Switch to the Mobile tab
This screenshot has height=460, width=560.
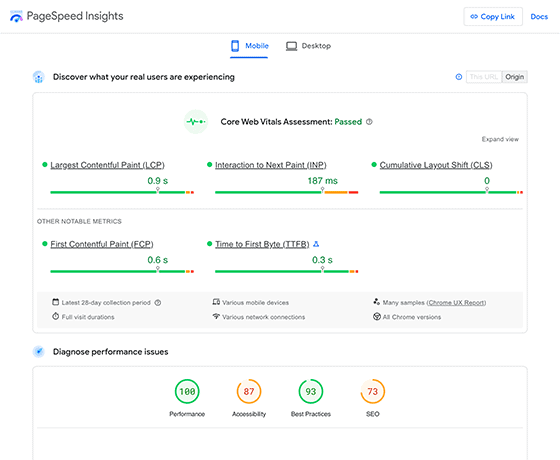(249, 46)
